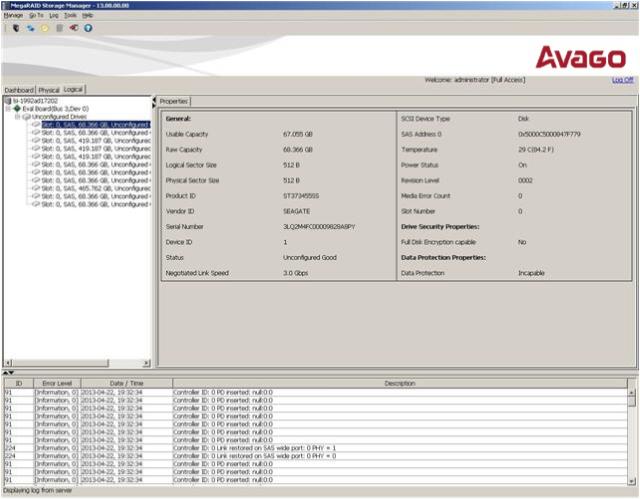
Task: Open the Tools menu
Action: coord(69,16)
